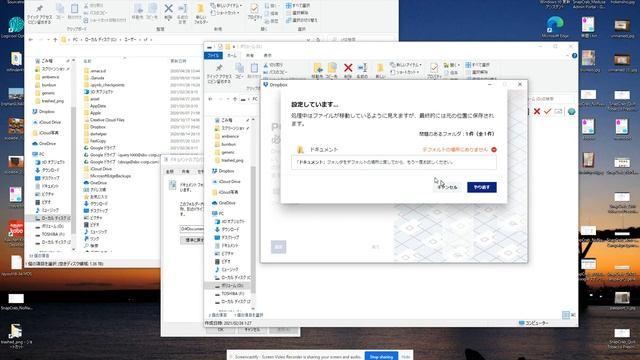This screenshot has width=640, height=360.
Task: Open the 表示 ribbon tab in the front Explorer window
Action: click(x=267, y=55)
